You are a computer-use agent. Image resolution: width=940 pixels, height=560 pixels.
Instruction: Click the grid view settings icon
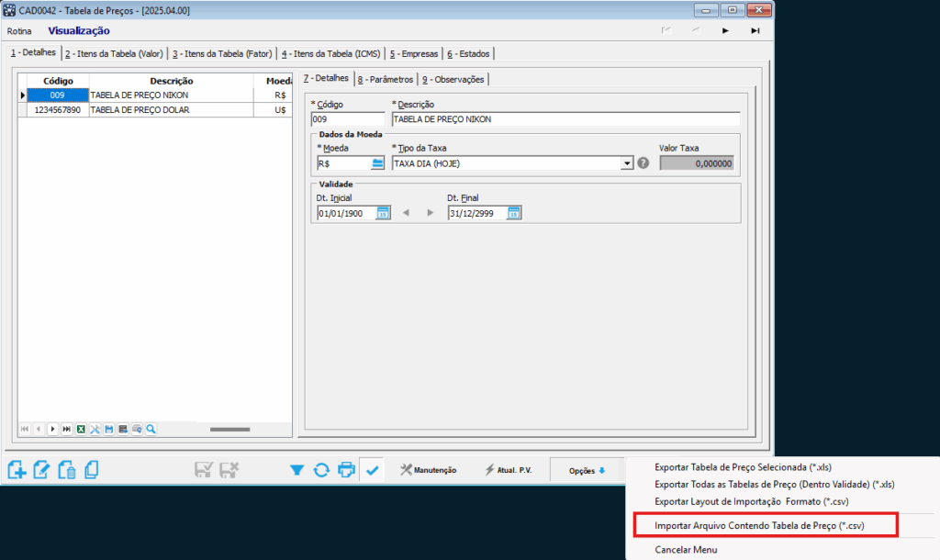coord(138,430)
